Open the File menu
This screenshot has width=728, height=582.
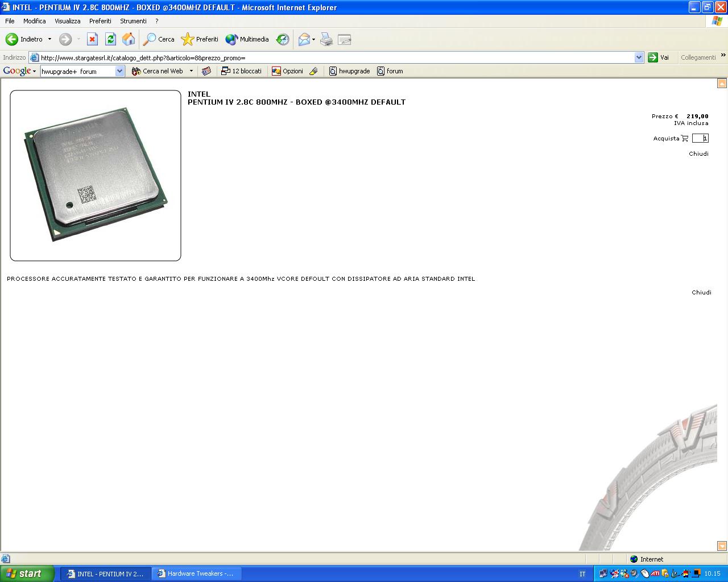click(x=10, y=21)
